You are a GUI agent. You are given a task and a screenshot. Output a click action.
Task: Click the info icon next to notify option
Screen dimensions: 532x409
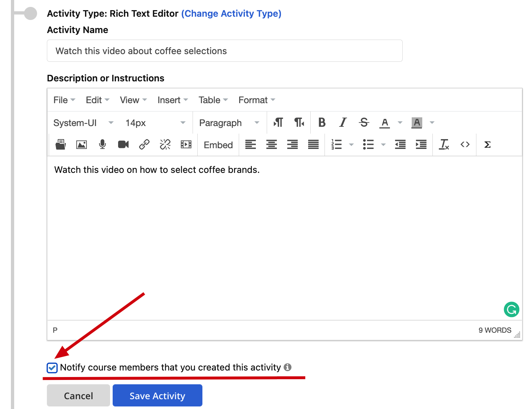click(287, 367)
